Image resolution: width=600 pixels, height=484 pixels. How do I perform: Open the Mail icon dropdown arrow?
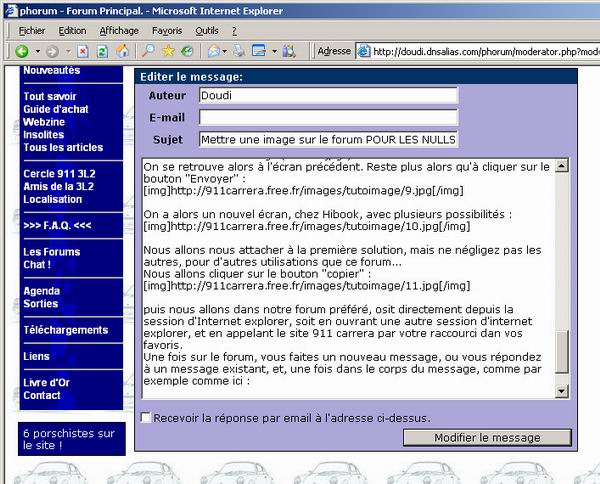[225, 51]
